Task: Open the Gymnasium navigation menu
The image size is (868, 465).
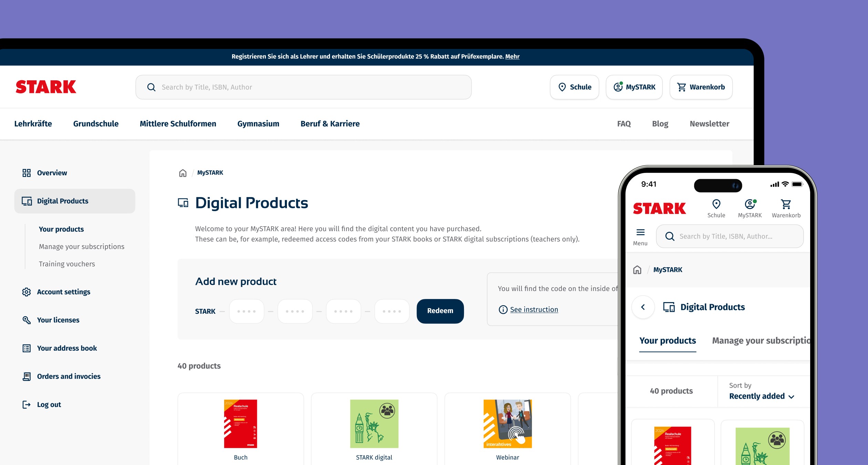Action: pos(258,124)
